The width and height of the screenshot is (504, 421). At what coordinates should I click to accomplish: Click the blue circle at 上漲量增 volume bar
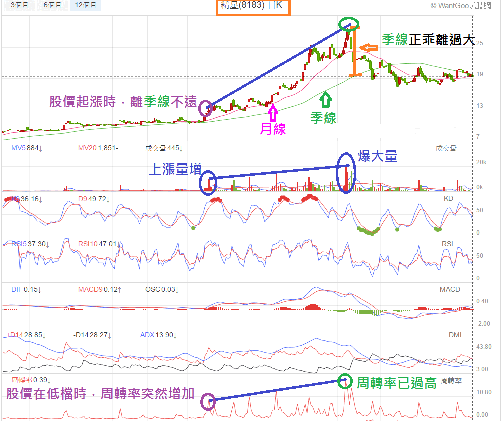click(208, 182)
